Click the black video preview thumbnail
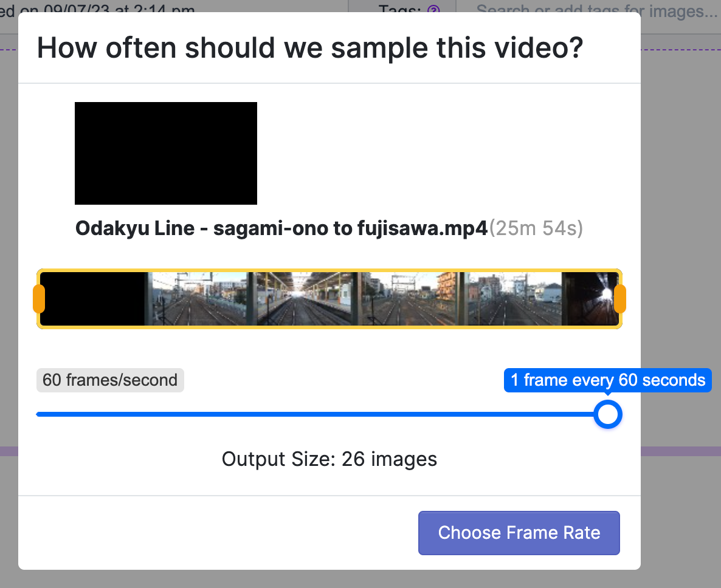Image resolution: width=721 pixels, height=588 pixels. [166, 153]
